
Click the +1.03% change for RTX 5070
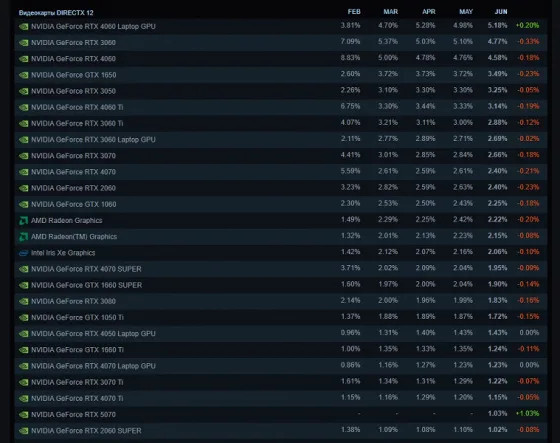[528, 413]
